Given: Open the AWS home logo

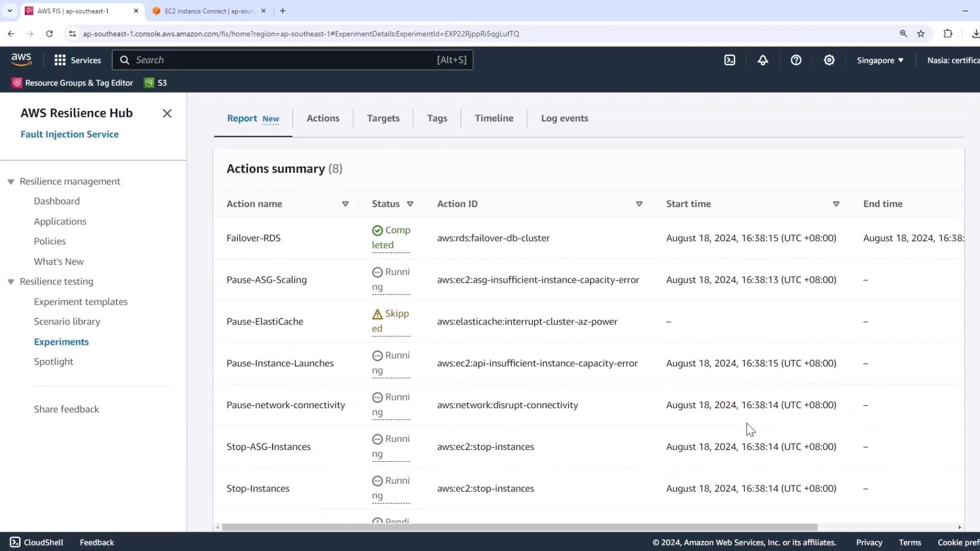Looking at the screenshot, I should click(21, 60).
